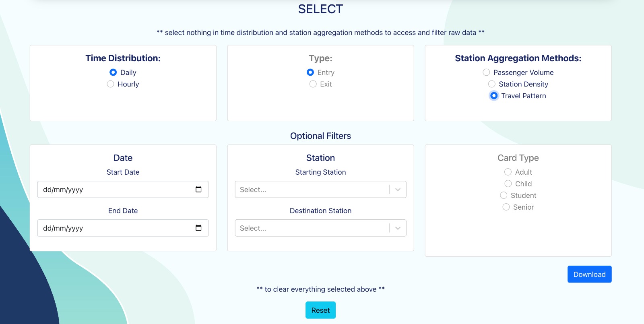The height and width of the screenshot is (324, 644).
Task: Pick the Senior card type
Action: pos(506,207)
